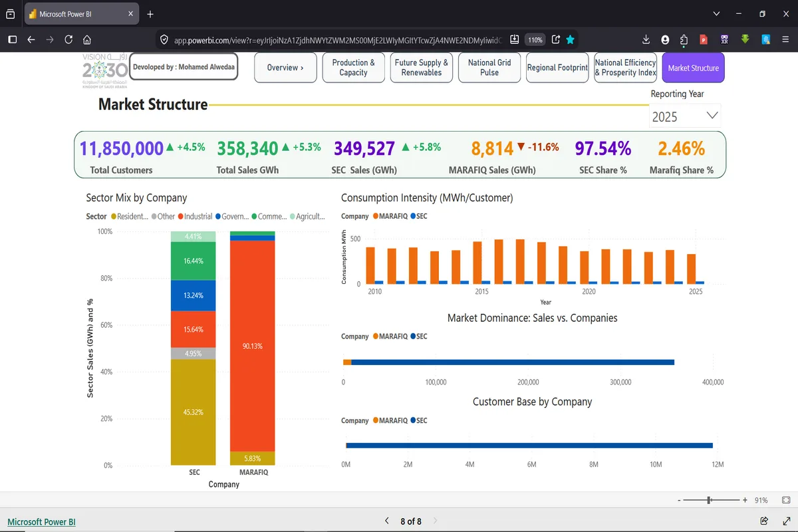Click SEC industrial 15.64% bar segment
This screenshot has height=532, width=798.
194,329
